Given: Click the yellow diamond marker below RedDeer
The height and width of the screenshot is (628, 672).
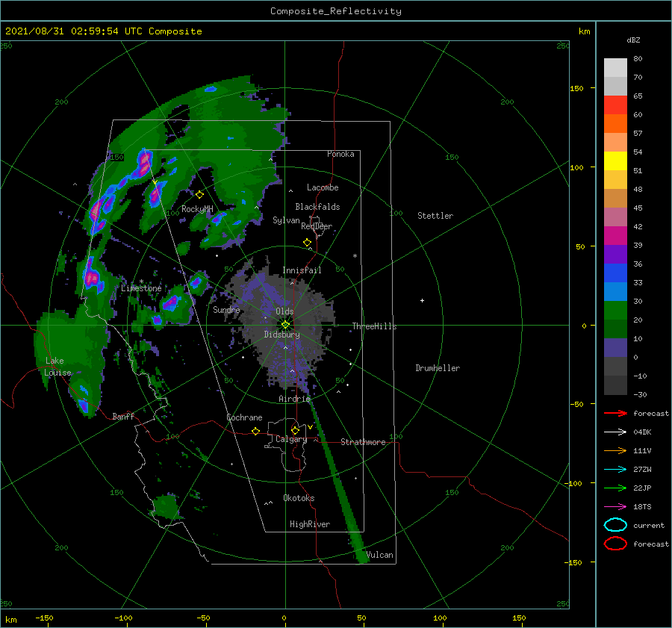Looking at the screenshot, I should (307, 243).
